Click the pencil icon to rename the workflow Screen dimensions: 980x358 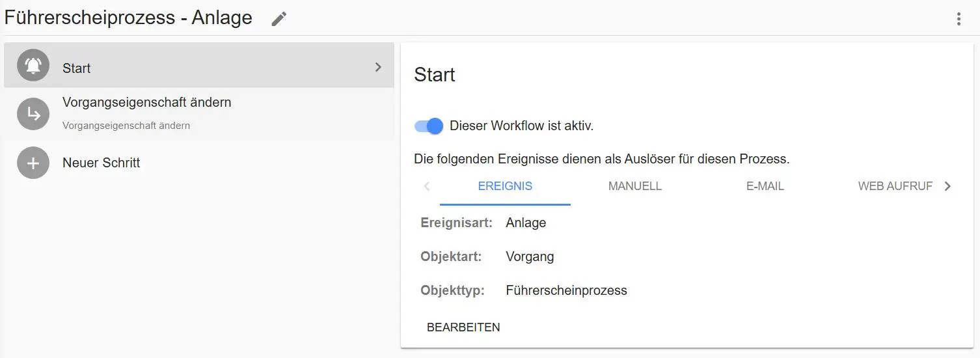[x=279, y=19]
